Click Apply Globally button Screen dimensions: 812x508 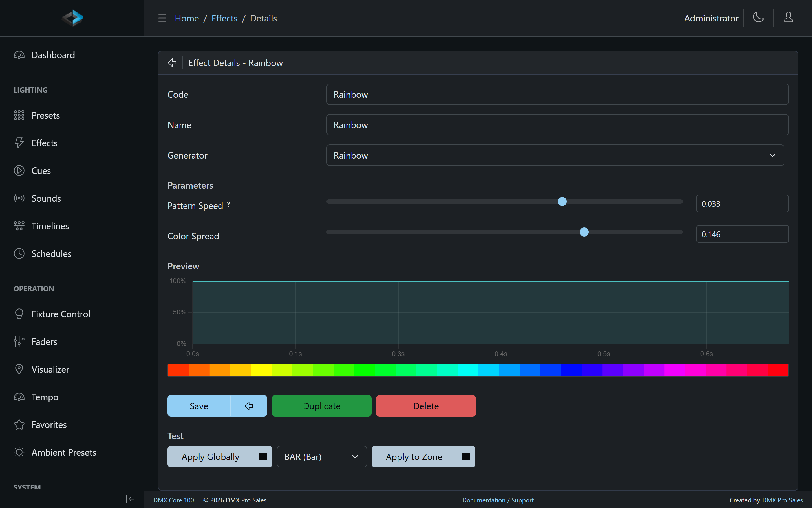pyautogui.click(x=210, y=457)
